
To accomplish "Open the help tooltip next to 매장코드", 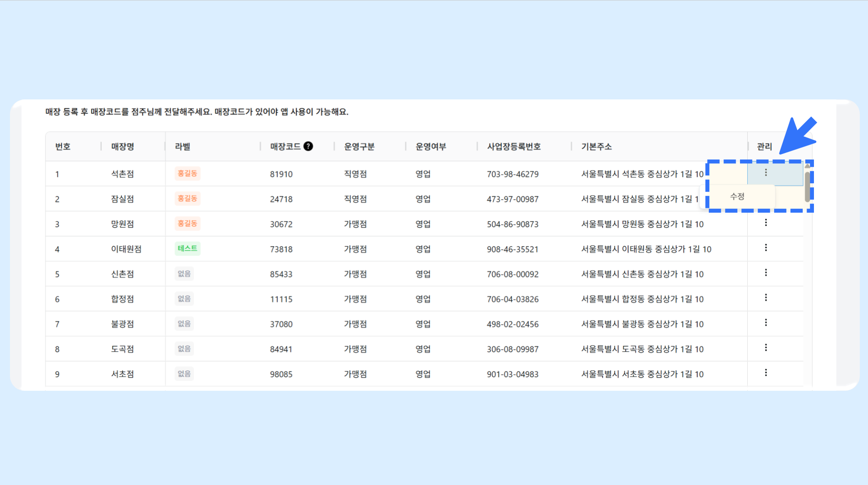I will point(308,147).
